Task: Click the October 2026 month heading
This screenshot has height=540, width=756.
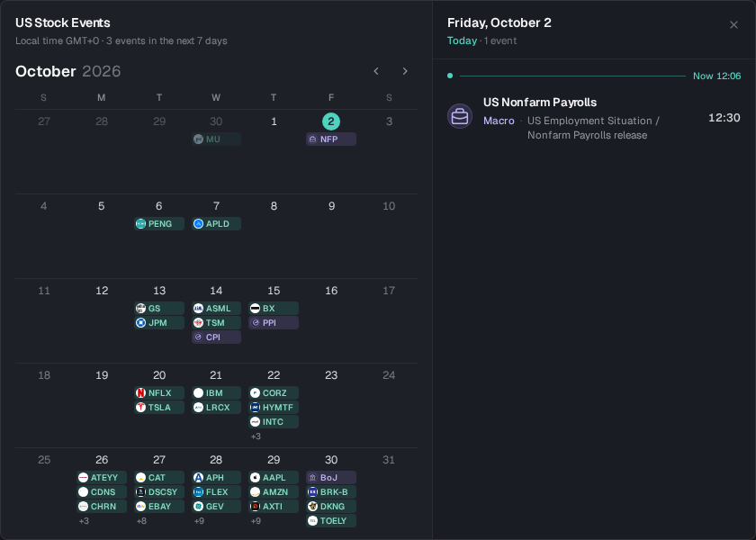Action: [x=68, y=71]
